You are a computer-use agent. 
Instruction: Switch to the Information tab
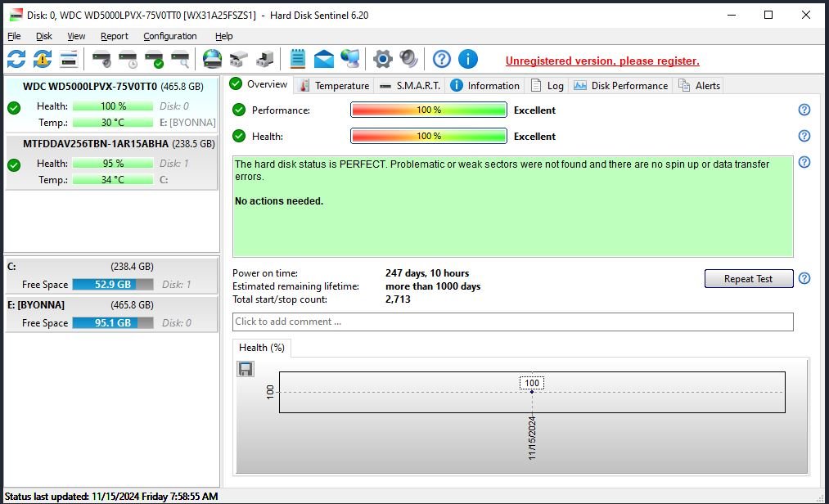point(485,86)
